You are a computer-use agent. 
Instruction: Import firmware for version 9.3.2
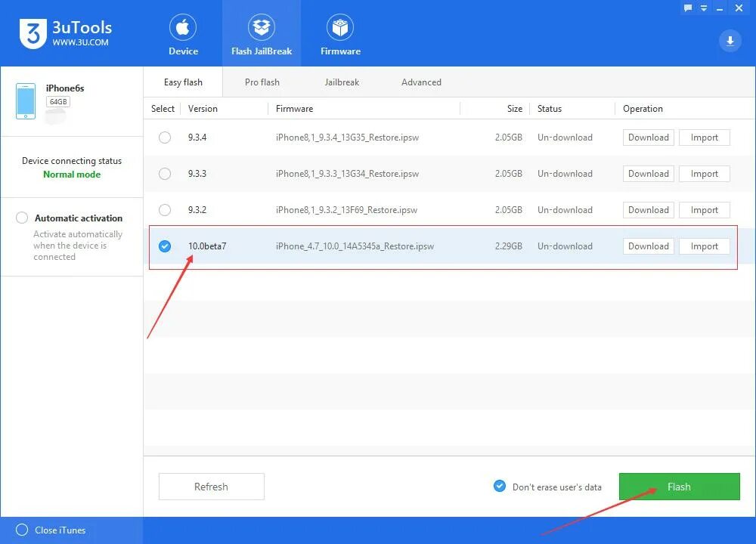(x=704, y=209)
